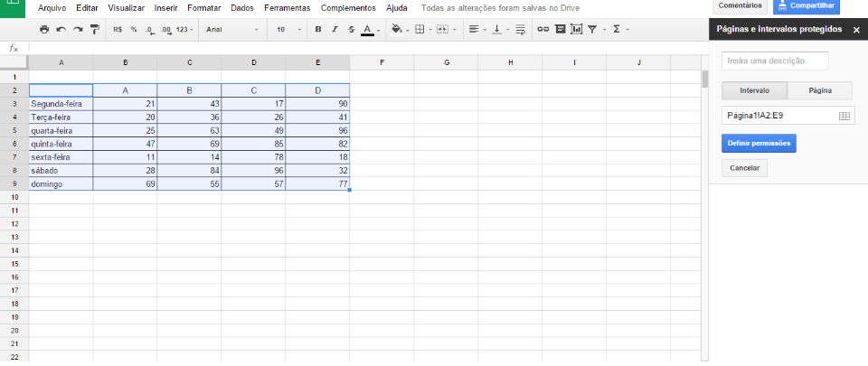The image size is (868, 366).
Task: Click the description input field
Action: pos(775,61)
